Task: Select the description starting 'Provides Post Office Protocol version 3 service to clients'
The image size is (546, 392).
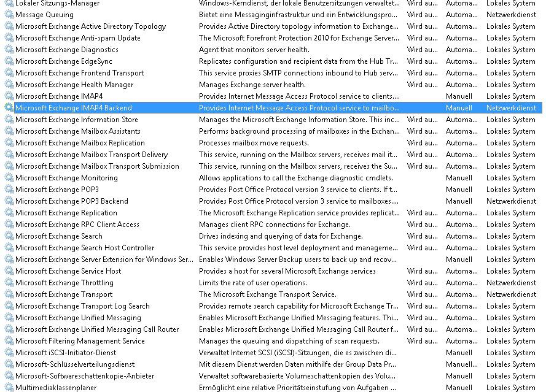Action: point(298,190)
